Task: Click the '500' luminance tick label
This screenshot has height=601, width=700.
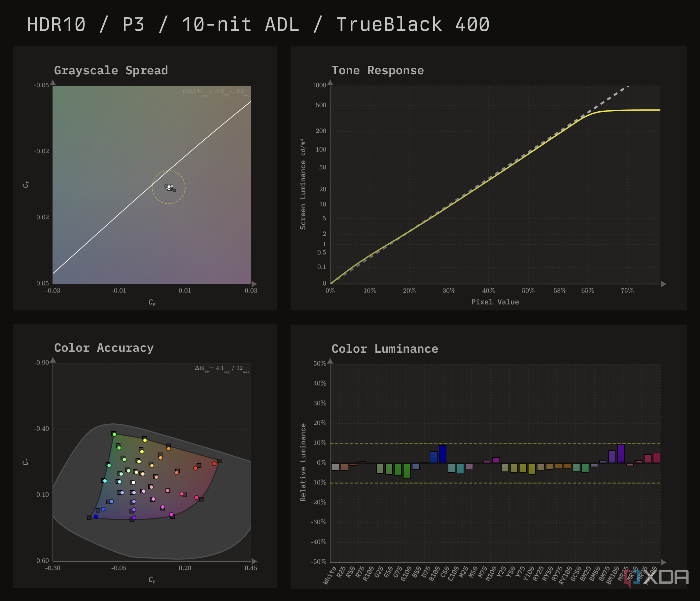Action: pyautogui.click(x=321, y=105)
